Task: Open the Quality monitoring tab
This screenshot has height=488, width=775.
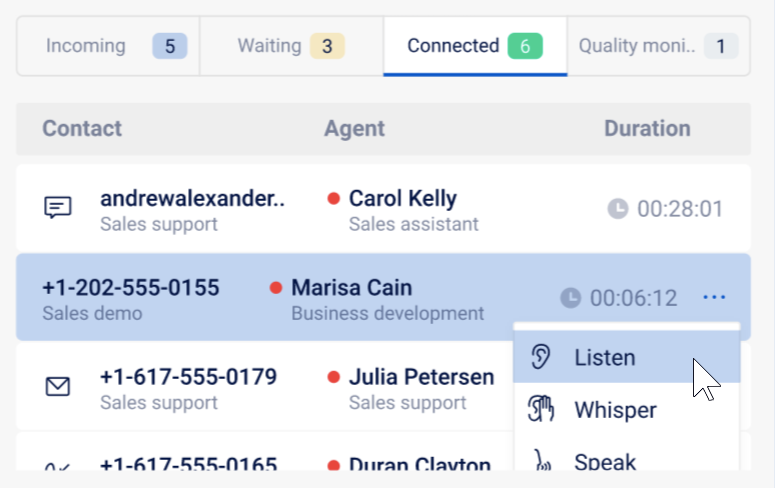Action: coord(658,46)
